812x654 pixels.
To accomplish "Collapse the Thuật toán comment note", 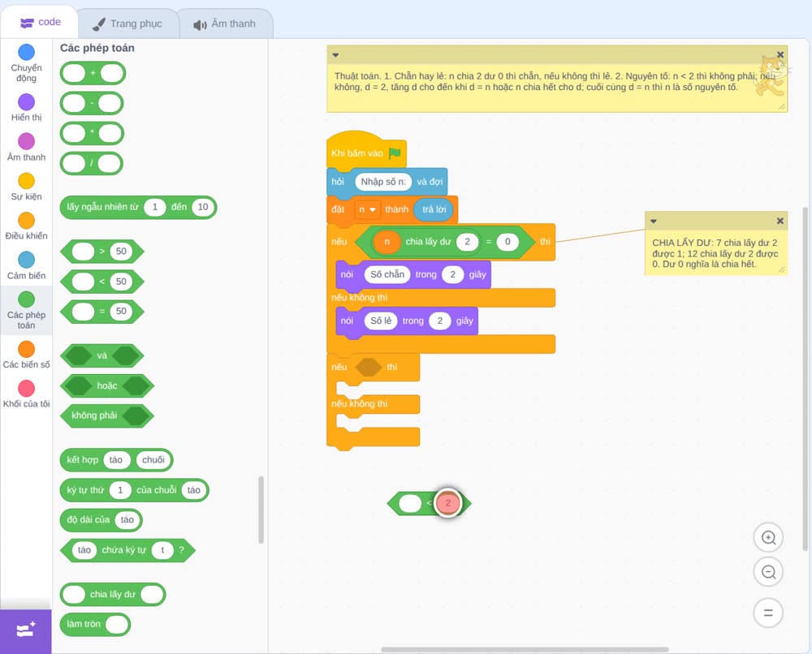I will click(x=335, y=55).
